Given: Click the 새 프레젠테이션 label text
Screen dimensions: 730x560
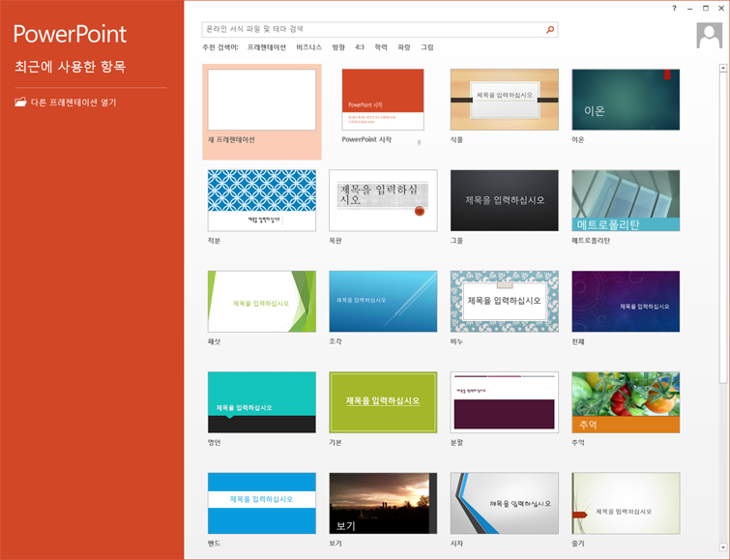Looking at the screenshot, I should [x=231, y=140].
